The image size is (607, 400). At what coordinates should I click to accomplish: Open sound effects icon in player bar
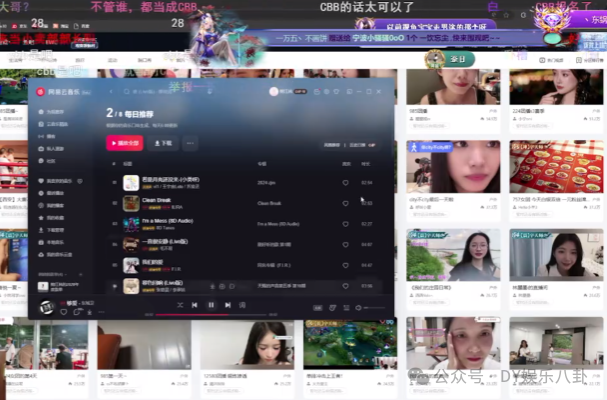[x=333, y=308]
